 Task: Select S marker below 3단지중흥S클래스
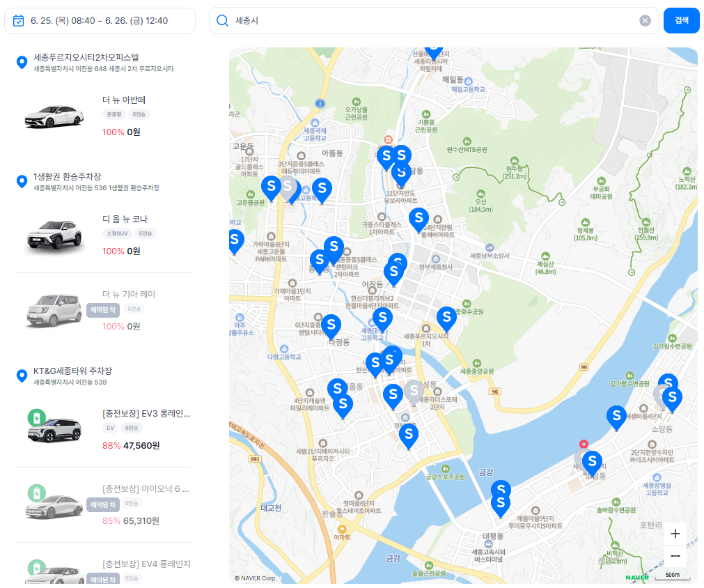[x=322, y=190]
